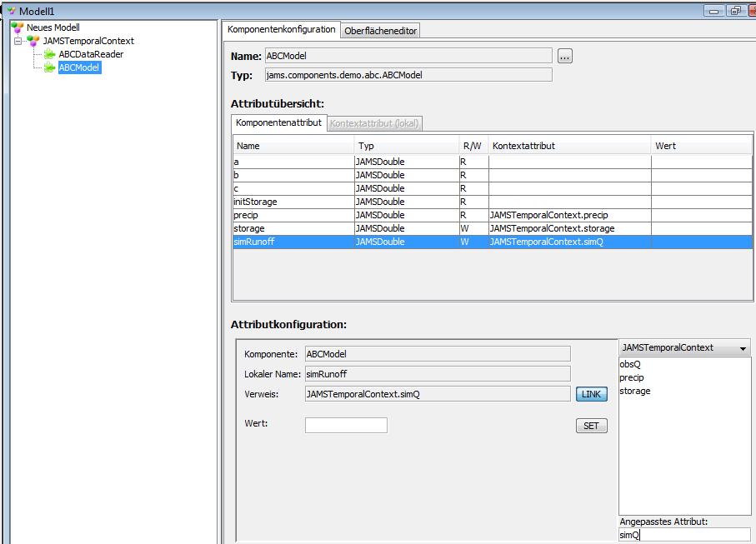Select the Komponentenkonfiguration tab
The width and height of the screenshot is (756, 544).
282,30
